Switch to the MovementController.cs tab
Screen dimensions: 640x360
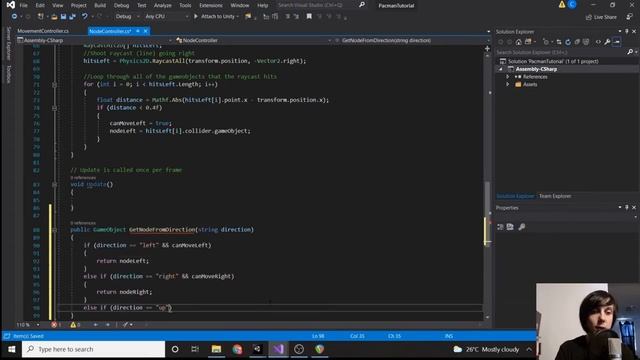43,31
